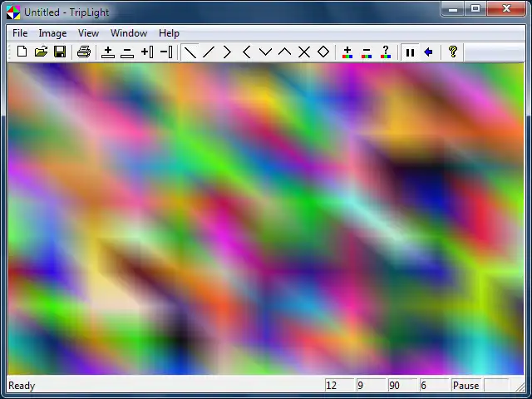Click the status bar value 12
Viewport: 532px width, 399px height.
(339, 386)
